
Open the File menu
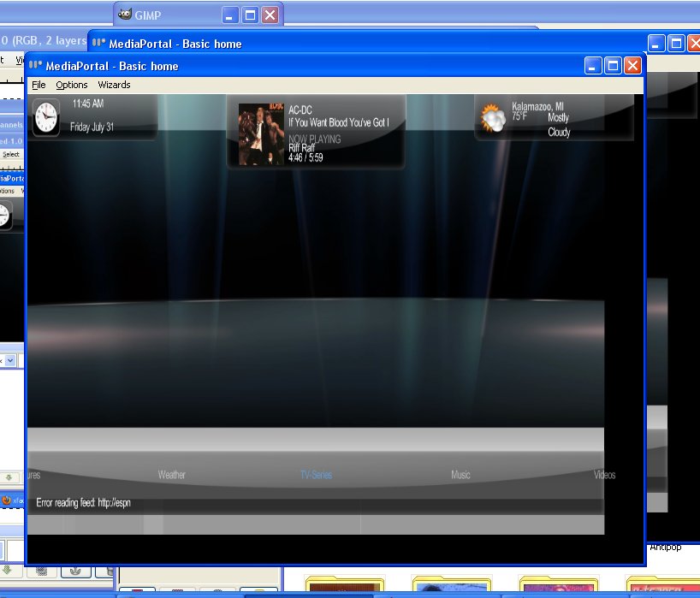pos(39,85)
